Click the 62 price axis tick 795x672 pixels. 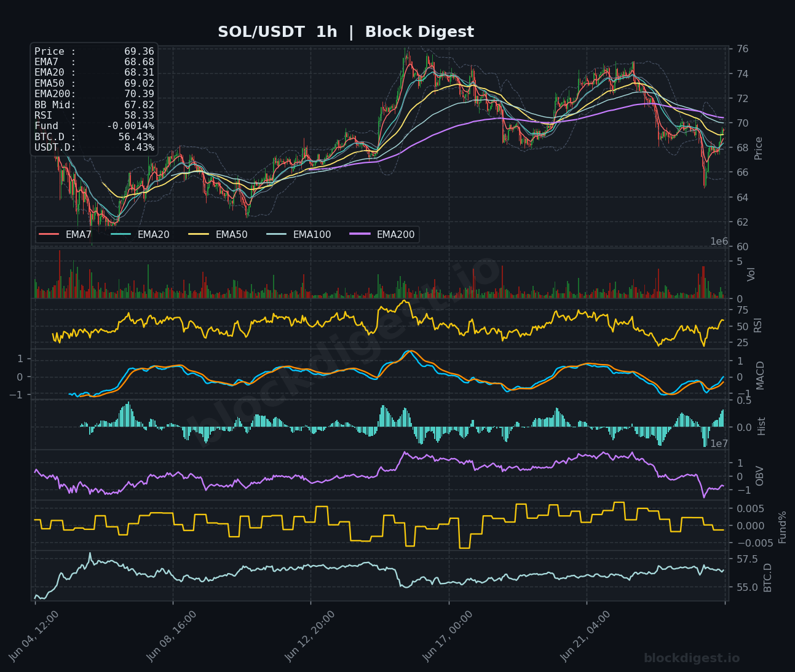point(742,222)
